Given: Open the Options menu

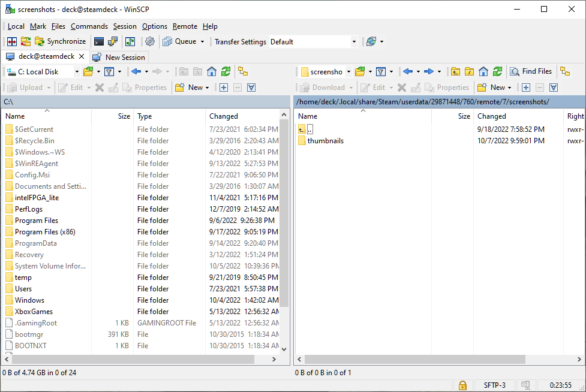Looking at the screenshot, I should 154,26.
